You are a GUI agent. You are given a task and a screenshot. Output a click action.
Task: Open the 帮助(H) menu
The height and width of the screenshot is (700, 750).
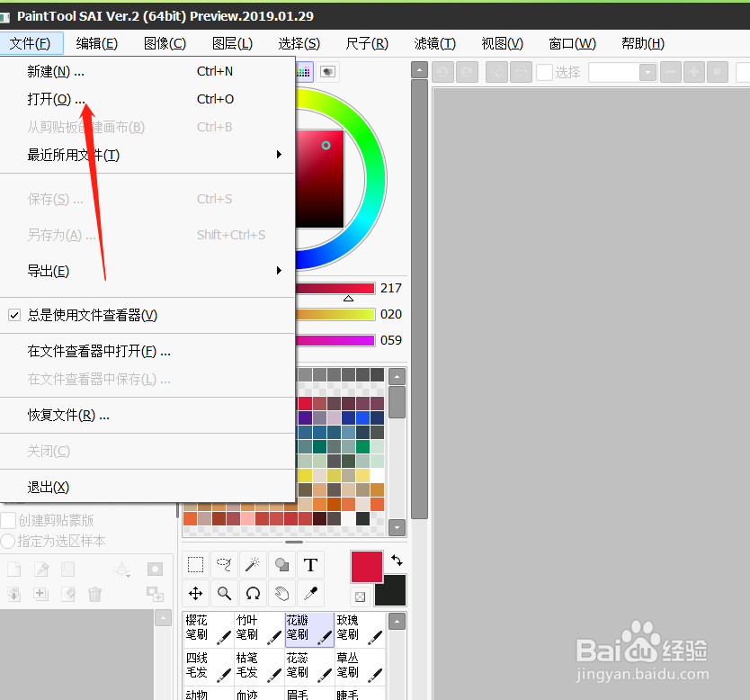click(642, 43)
